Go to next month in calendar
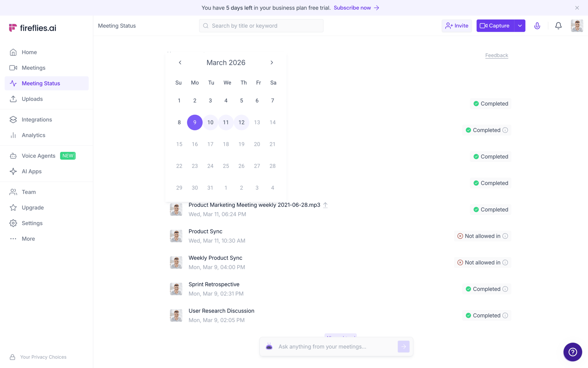The width and height of the screenshot is (588, 368). (272, 63)
